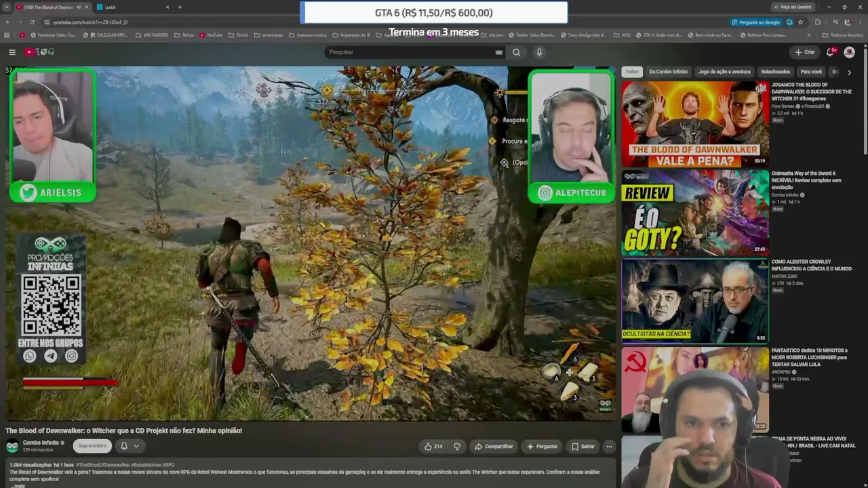Bookmark this page with the star icon
The height and width of the screenshot is (488, 868).
pyautogui.click(x=800, y=22)
